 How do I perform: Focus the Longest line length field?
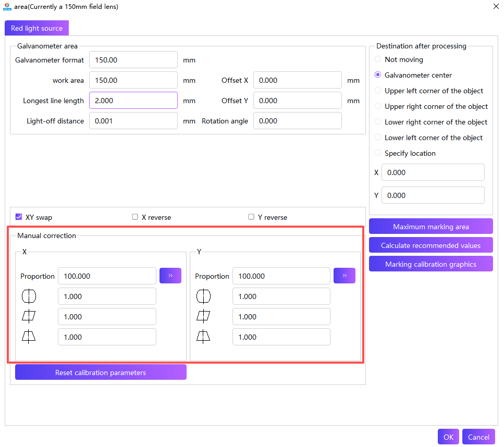point(133,100)
